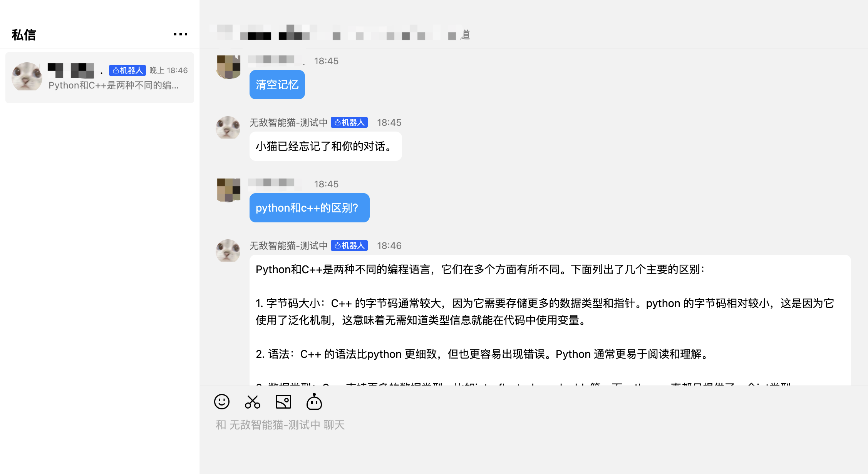This screenshot has width=868, height=474.
Task: Click the 小猫已经忘记了和你的对话 reply bubble
Action: point(326,146)
